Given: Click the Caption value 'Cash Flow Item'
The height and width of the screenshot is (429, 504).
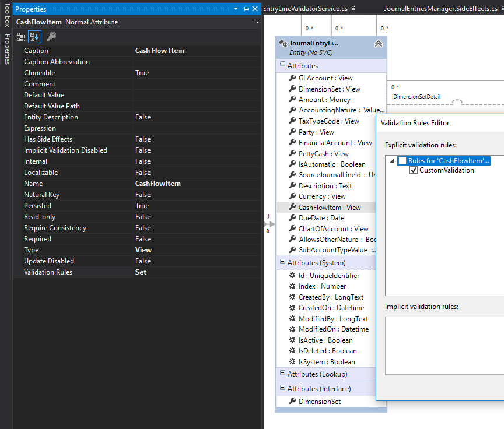Looking at the screenshot, I should click(x=160, y=51).
